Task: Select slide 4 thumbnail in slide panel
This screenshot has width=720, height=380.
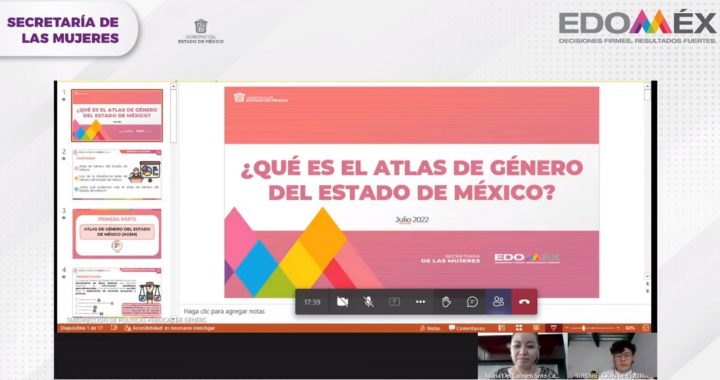Action: coord(117,292)
